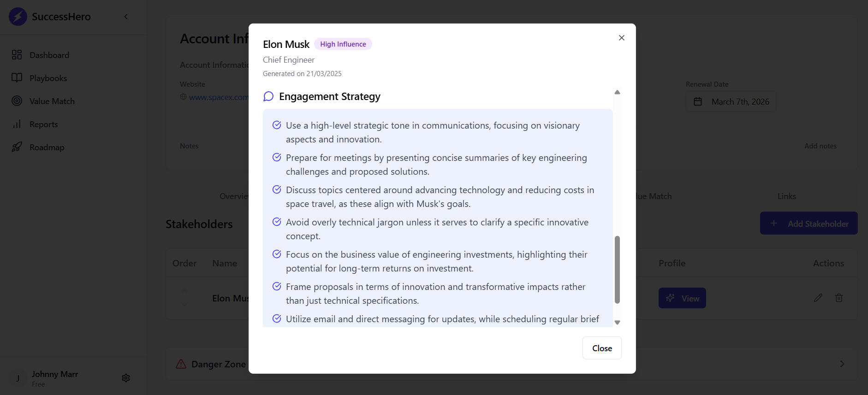
Task: Delete stakeholder using the trash icon
Action: (x=839, y=298)
